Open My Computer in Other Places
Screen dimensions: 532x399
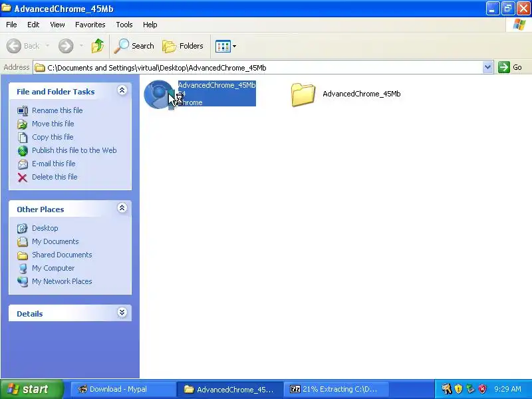[x=53, y=268]
